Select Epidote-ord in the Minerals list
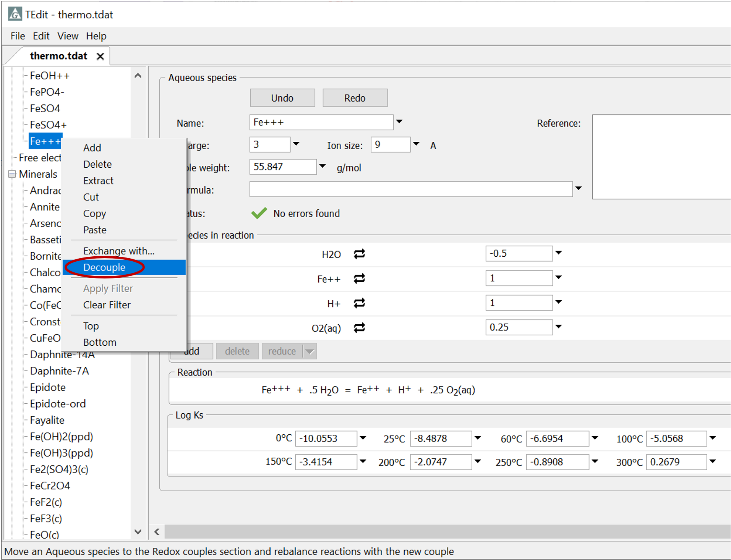The height and width of the screenshot is (560, 731). click(x=58, y=404)
